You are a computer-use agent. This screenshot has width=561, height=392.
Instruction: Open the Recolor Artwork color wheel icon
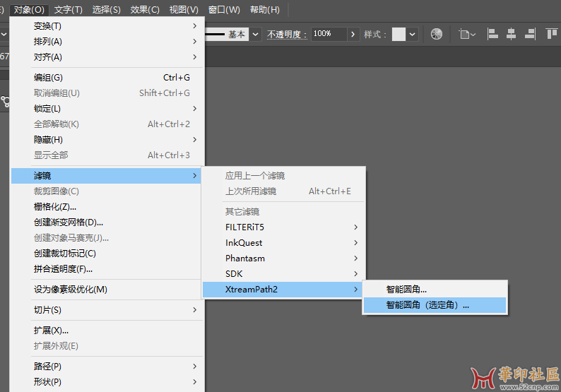[x=436, y=35]
